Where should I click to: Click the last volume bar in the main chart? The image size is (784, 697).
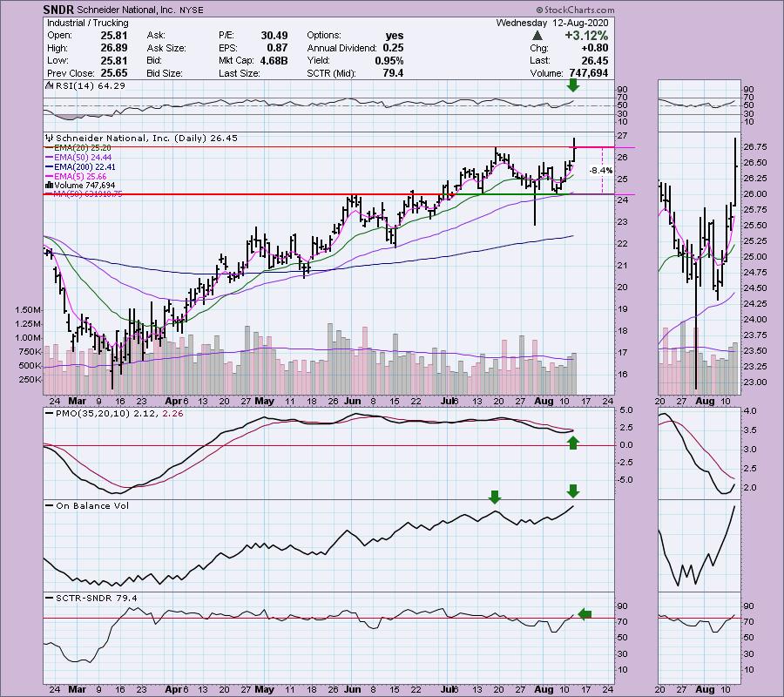click(574, 374)
